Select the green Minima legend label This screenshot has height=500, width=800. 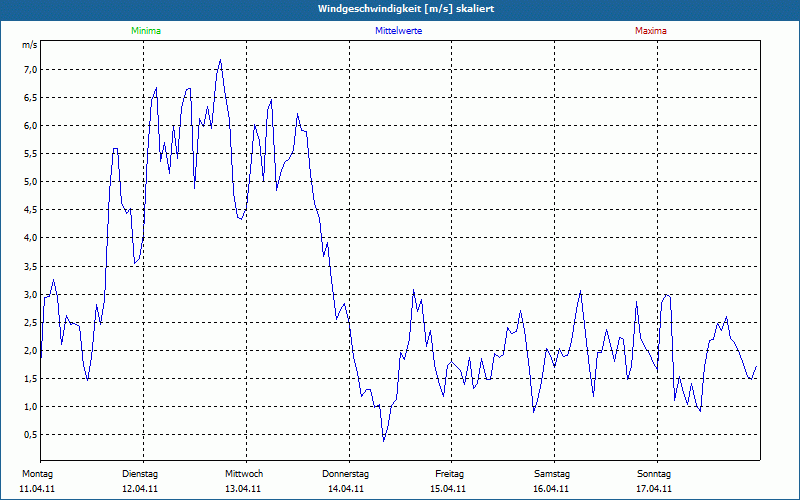tap(146, 31)
